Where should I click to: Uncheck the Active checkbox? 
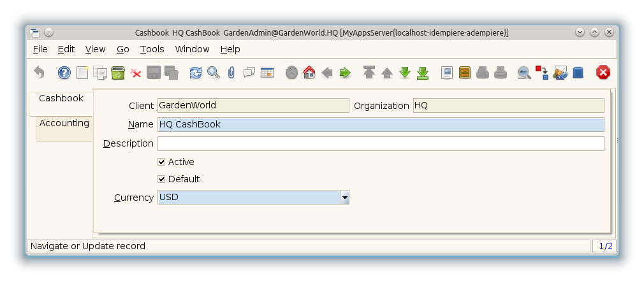pos(162,162)
